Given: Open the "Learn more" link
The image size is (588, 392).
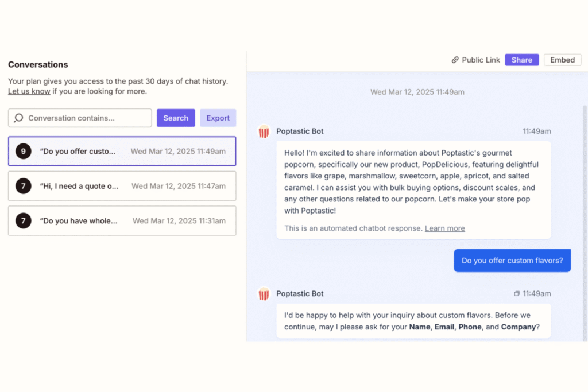Looking at the screenshot, I should tap(445, 228).
